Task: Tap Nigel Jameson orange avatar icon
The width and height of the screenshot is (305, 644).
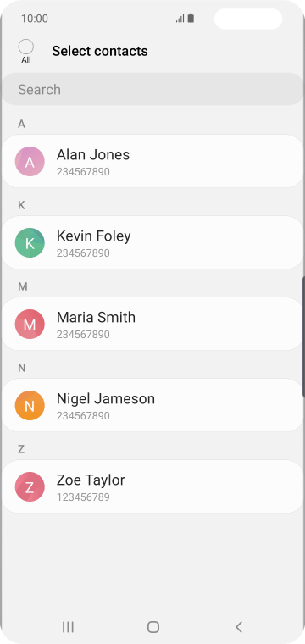Action: [x=30, y=405]
